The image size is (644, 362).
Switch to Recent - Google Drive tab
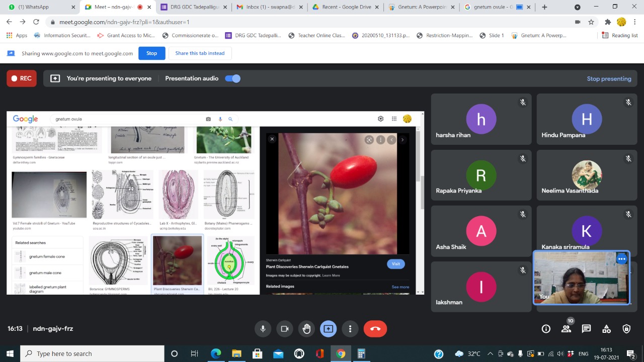point(346,7)
